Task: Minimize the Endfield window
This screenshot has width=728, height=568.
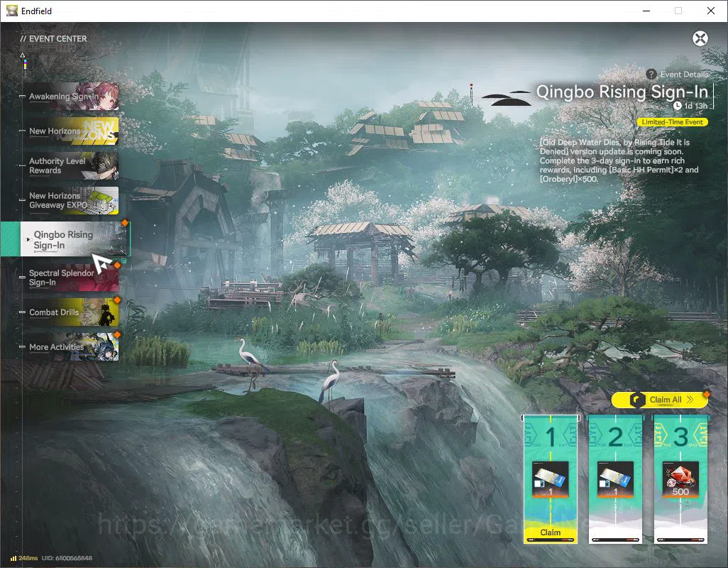Action: [646, 11]
